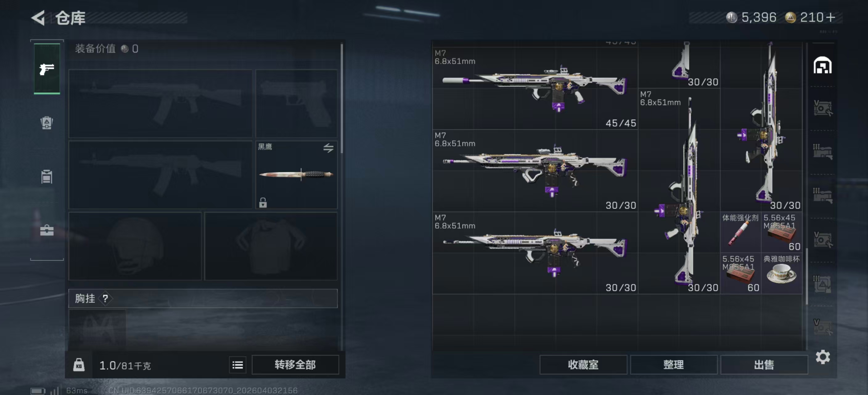Click the stash vertical scrollbar
Screen dimensions: 868x395
pos(807,276)
